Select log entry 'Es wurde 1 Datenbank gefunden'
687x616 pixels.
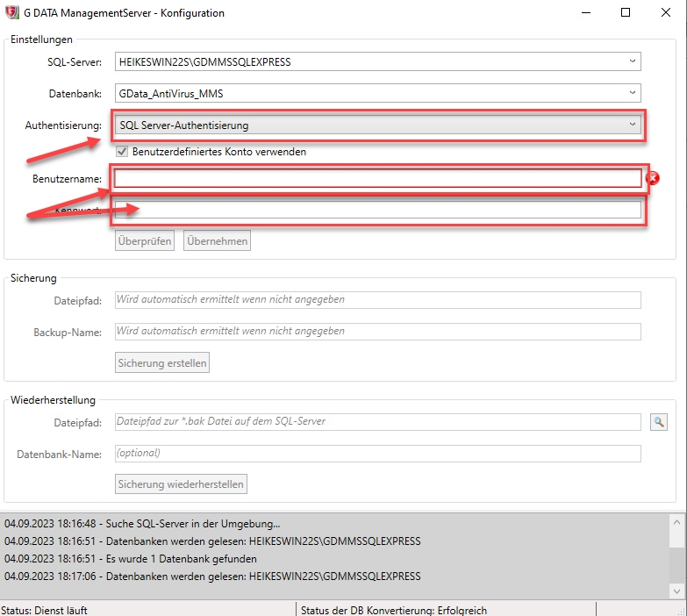click(x=131, y=559)
